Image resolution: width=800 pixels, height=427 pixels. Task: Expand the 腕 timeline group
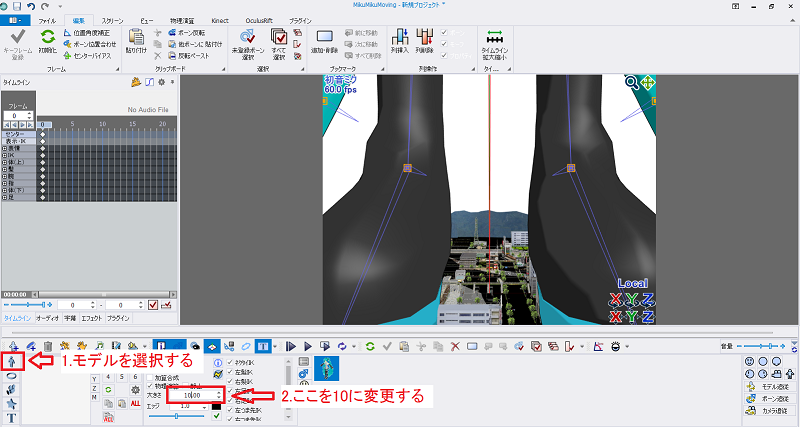point(5,176)
